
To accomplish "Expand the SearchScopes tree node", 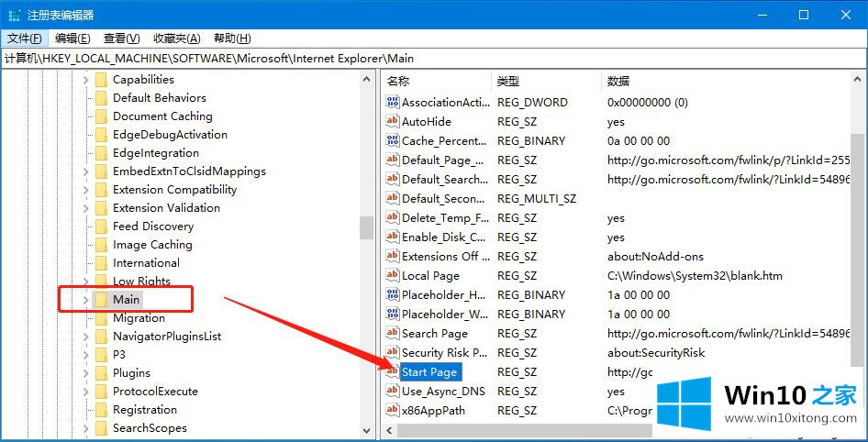I will tap(86, 428).
